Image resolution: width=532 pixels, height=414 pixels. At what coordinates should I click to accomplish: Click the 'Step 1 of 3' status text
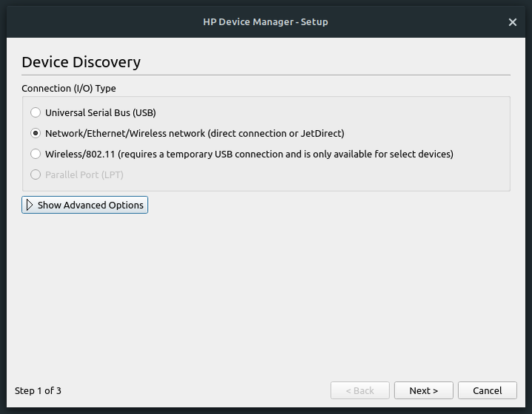pos(38,390)
